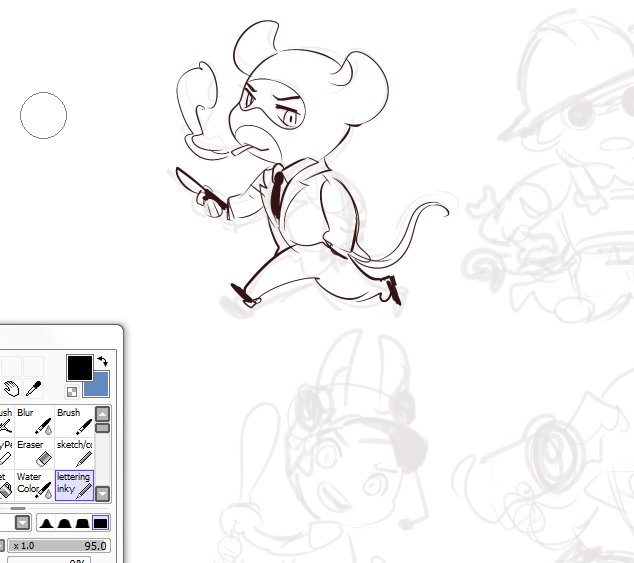Open the brush settings dropdown arrow
This screenshot has width=634, height=563.
coord(23,523)
